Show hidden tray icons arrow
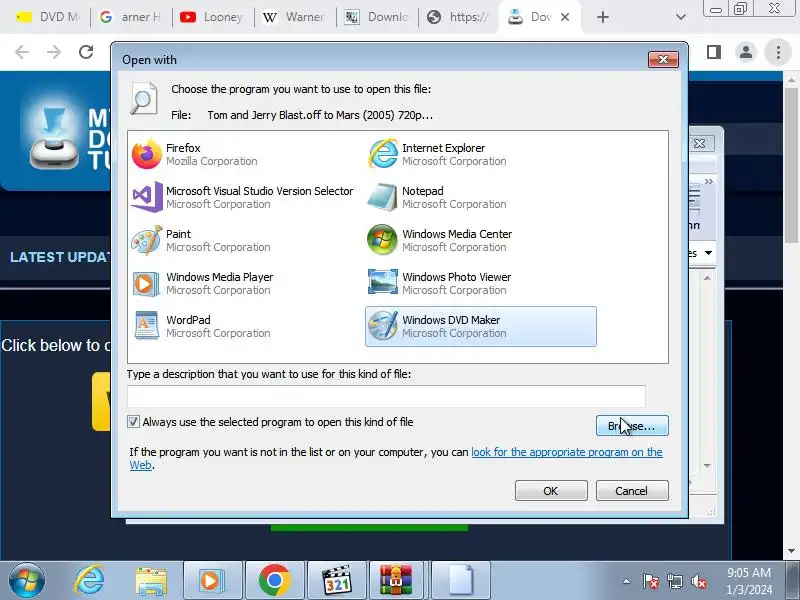 tap(626, 581)
